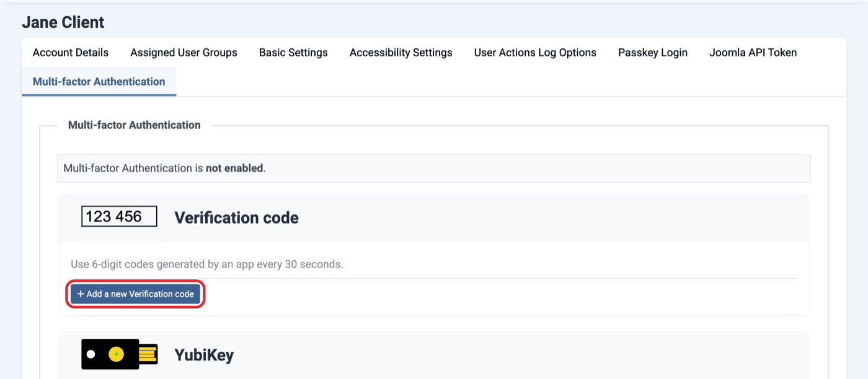The height and width of the screenshot is (379, 868).
Task: Click the 123 456 verification code icon
Action: tap(119, 217)
